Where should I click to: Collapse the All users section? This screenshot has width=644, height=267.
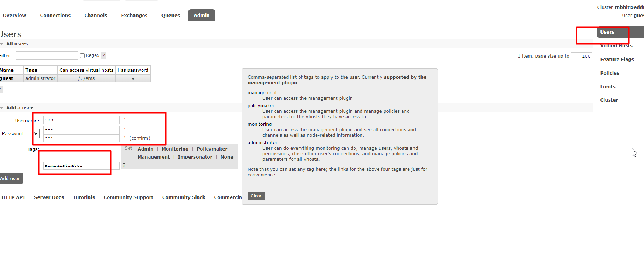(17, 44)
